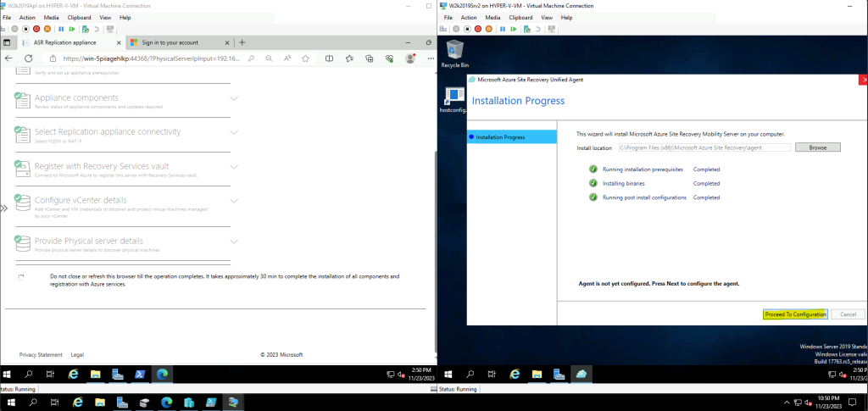This screenshot has width=868, height=411.
Task: Click Start button in Srv2 VM taskbar
Action: click(x=448, y=374)
